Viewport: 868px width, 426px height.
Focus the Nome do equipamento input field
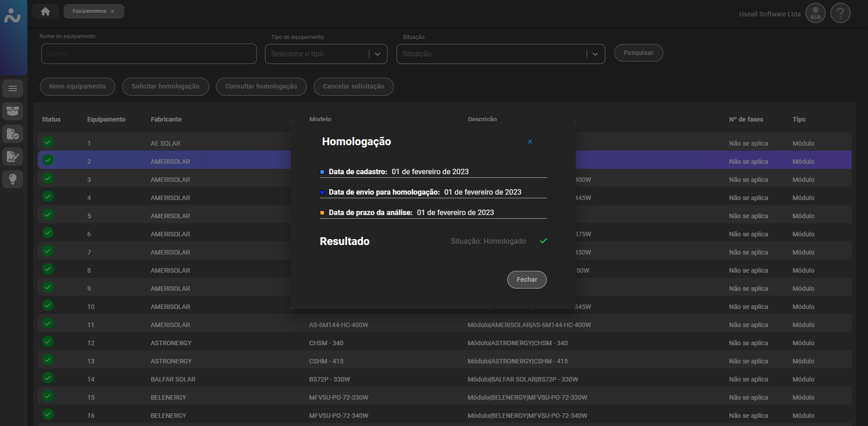pos(149,54)
